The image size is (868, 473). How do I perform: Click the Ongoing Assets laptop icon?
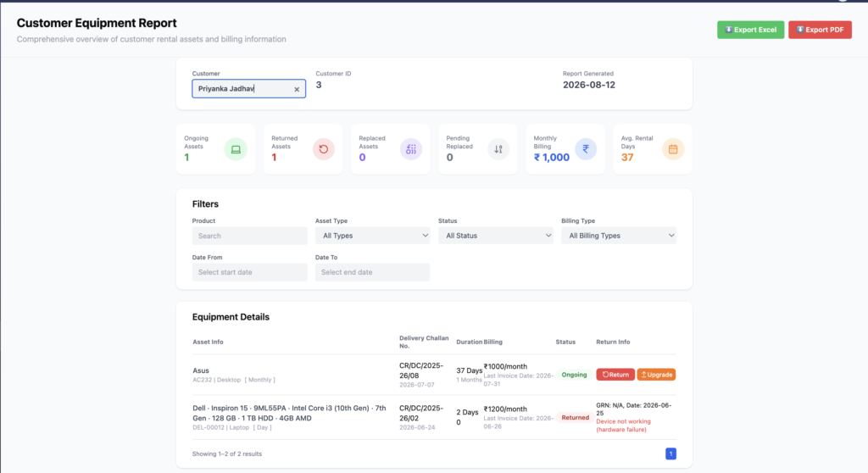[x=236, y=149]
